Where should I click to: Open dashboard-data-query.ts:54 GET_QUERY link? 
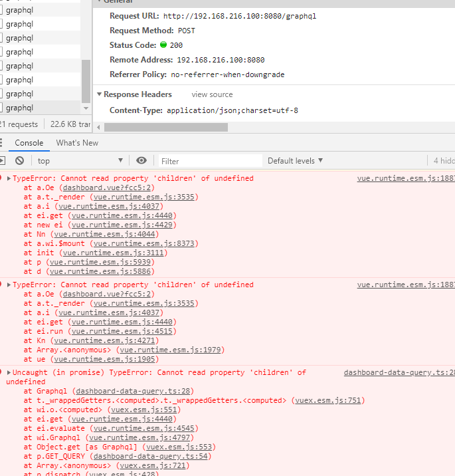[x=151, y=456]
